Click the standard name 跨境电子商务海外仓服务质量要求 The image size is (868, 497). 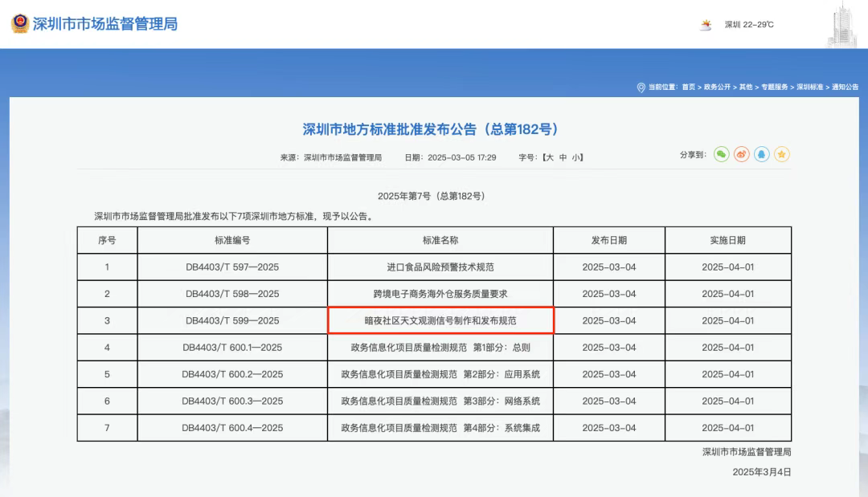(x=440, y=294)
